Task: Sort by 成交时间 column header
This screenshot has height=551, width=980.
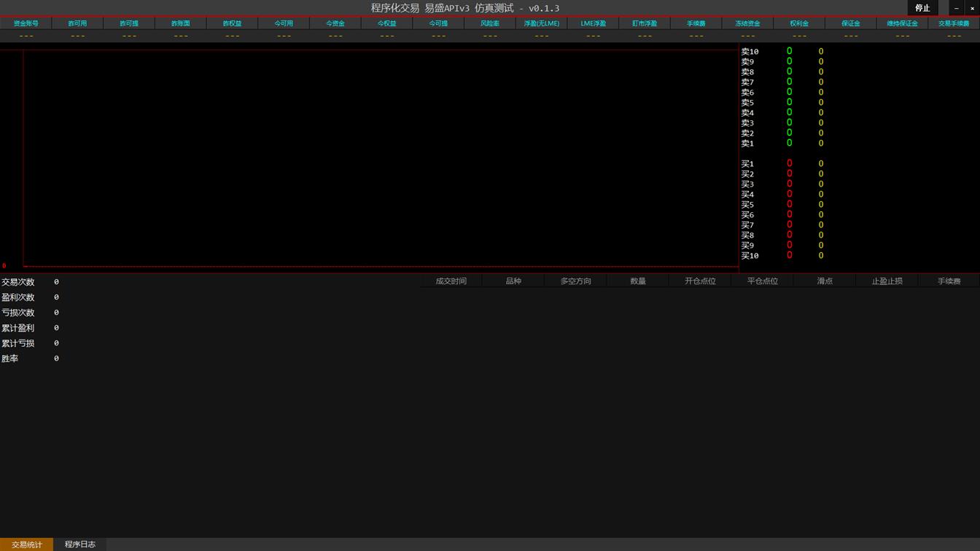Action: pyautogui.click(x=451, y=281)
